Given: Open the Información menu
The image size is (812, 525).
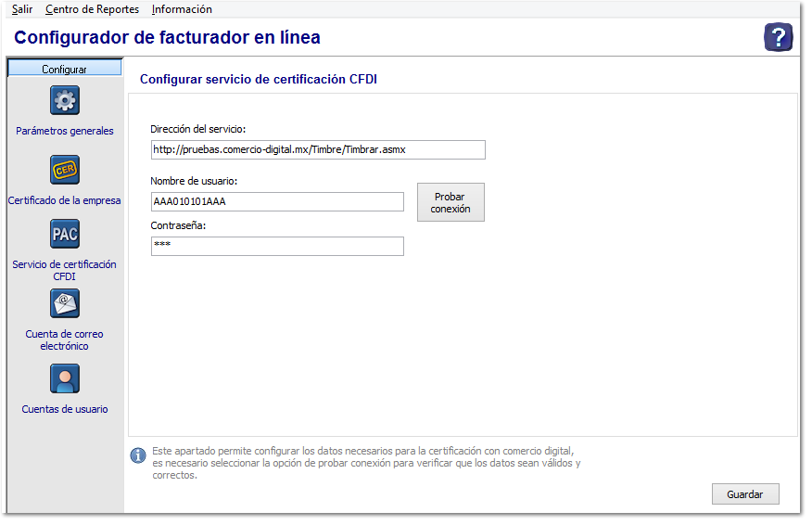Looking at the screenshot, I should point(182,9).
